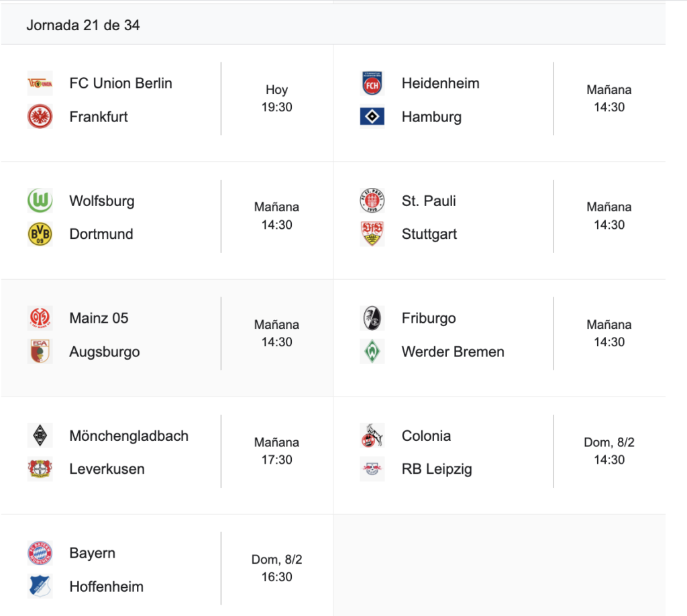Click the Eintracht Frankfurt eagle logo

tap(40, 117)
